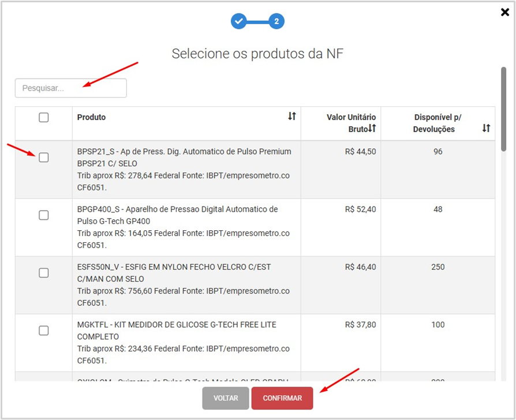The height and width of the screenshot is (420, 516).
Task: Sort by Valor Unitário Bruto arrows
Action: pos(372,129)
